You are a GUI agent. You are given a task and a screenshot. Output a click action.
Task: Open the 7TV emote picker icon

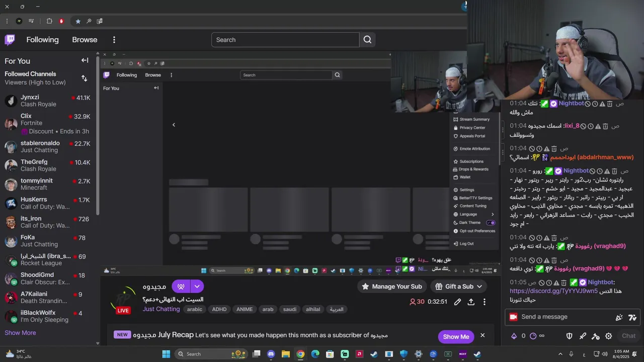632,317
